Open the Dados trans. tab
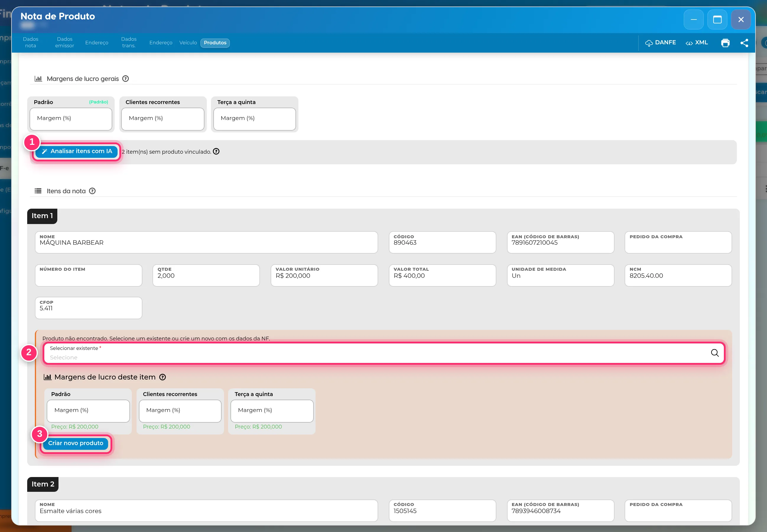Image resolution: width=767 pixels, height=532 pixels. point(129,42)
